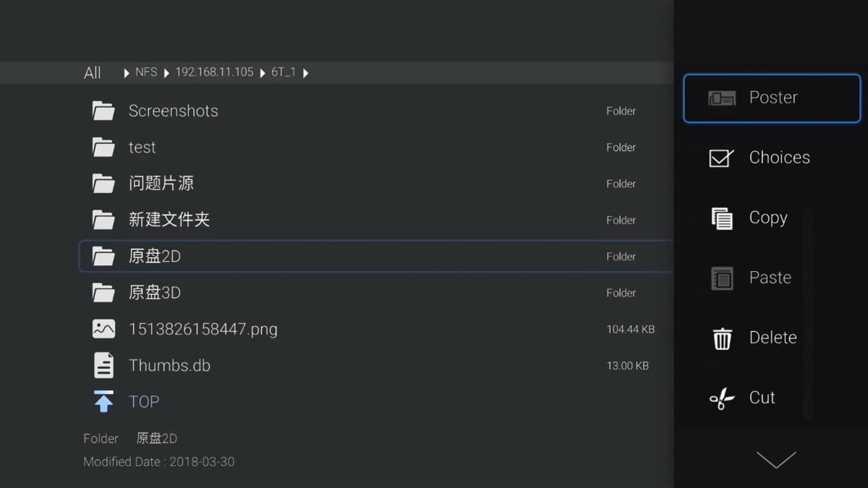Click the Choices checkmark icon
Viewport: 868px width, 488px height.
[721, 157]
